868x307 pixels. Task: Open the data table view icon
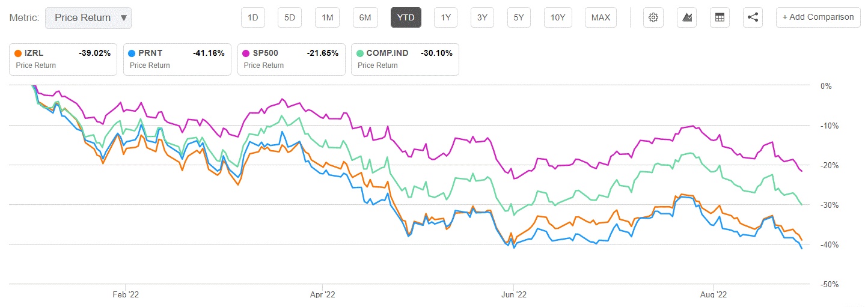coord(719,17)
